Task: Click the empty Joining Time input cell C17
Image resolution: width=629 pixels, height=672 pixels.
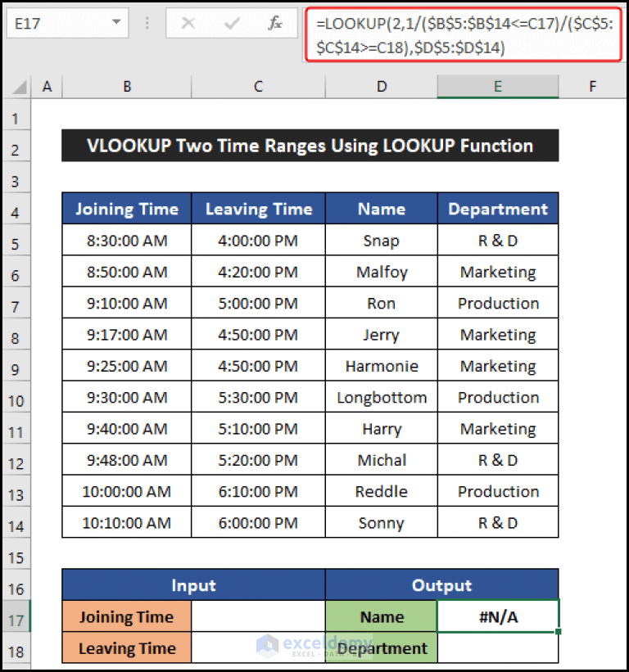Action: point(258,616)
